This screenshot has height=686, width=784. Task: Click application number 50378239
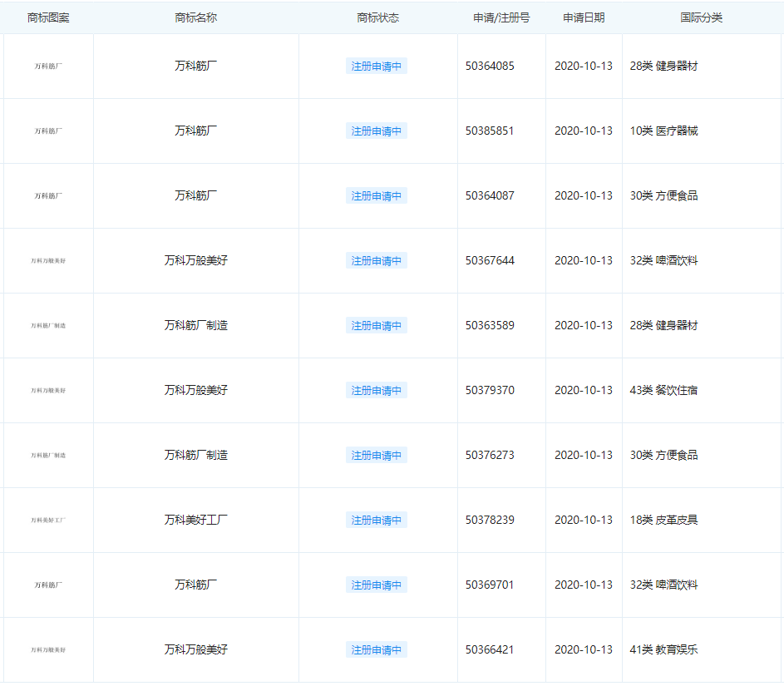[490, 520]
